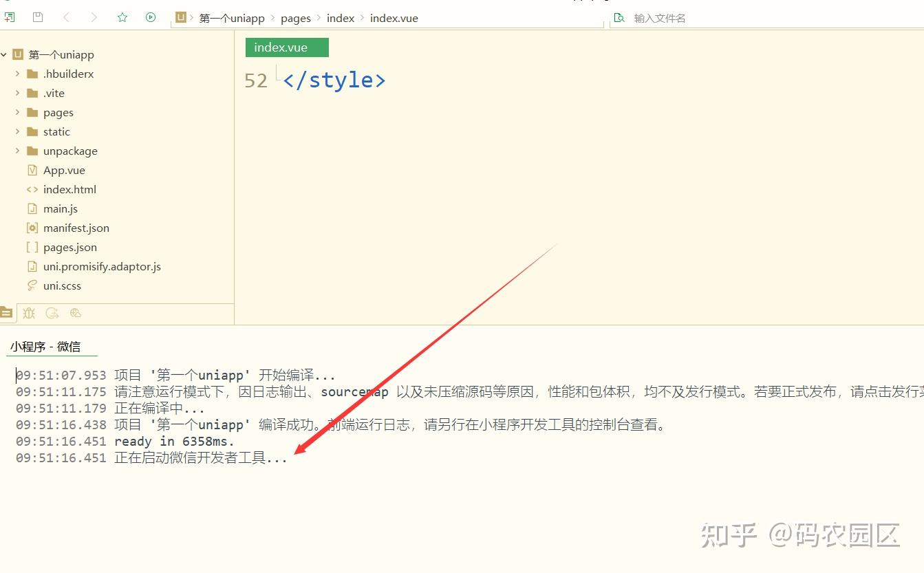Click the save file icon
924x573 pixels.
38,17
